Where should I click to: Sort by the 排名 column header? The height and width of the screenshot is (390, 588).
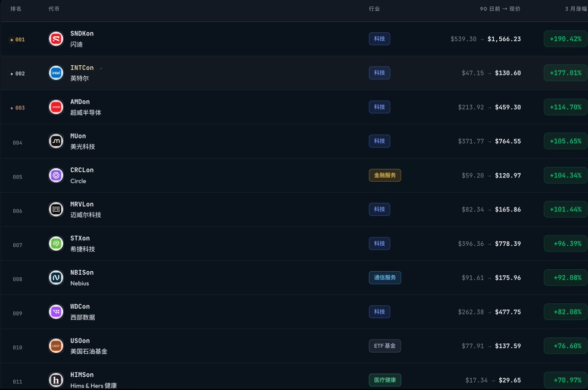(x=16, y=9)
